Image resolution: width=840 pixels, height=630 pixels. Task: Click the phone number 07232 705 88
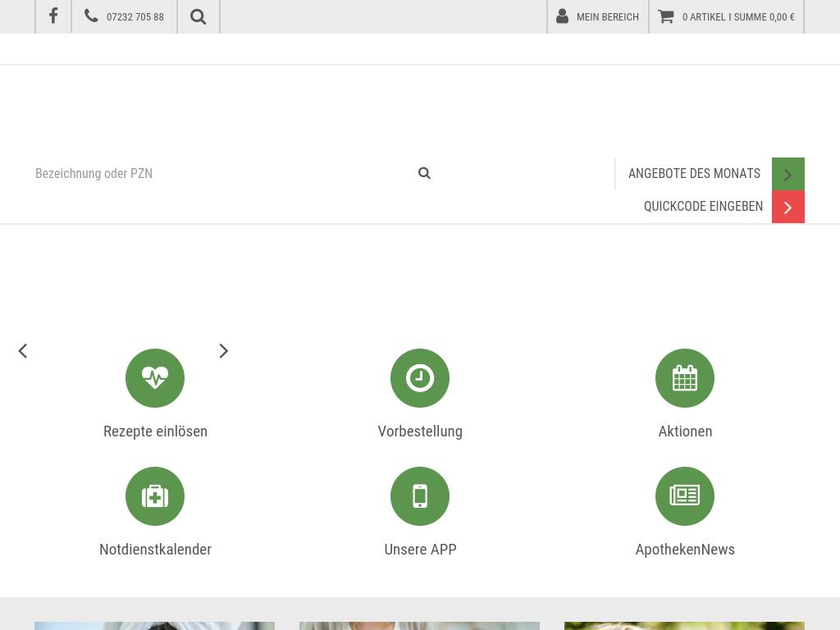[x=125, y=16]
